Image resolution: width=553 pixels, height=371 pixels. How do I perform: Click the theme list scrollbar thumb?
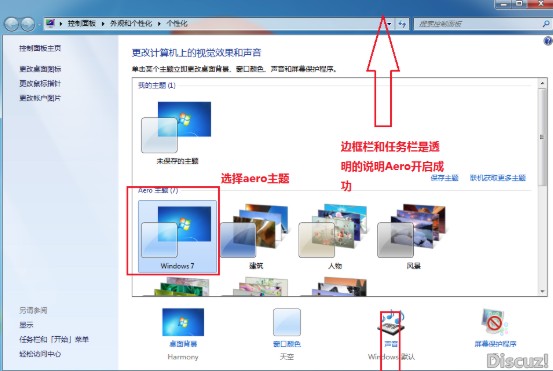point(542,137)
